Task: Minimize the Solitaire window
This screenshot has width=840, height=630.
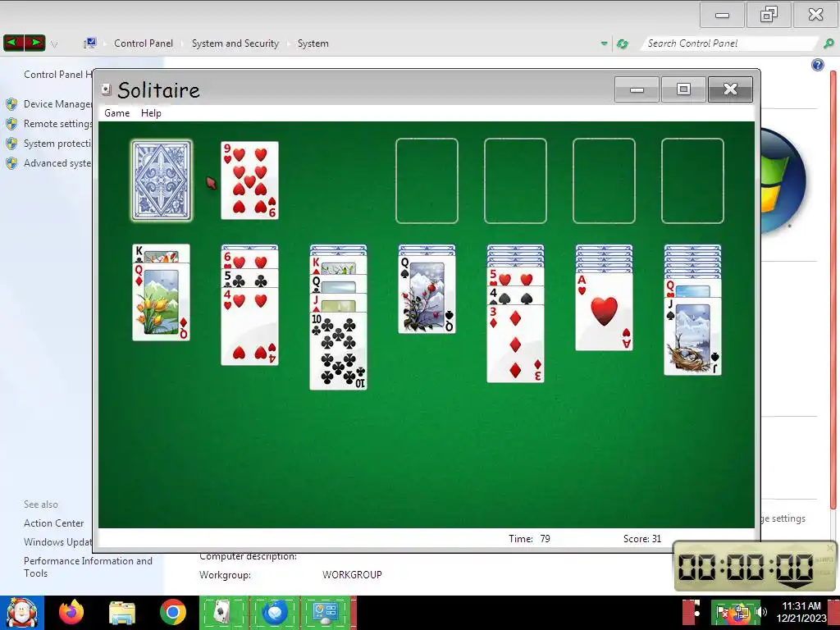Action: point(637,89)
